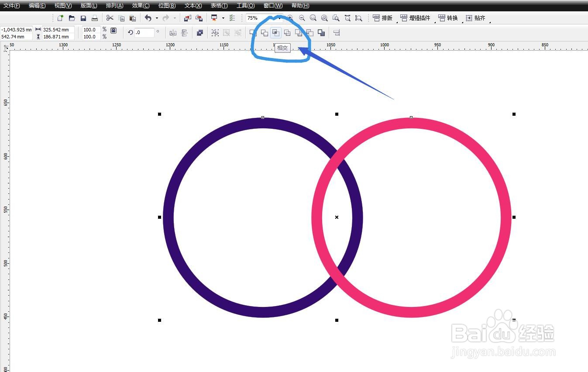Save the document with the floppy disk icon
This screenshot has height=372, width=588.
pos(83,18)
